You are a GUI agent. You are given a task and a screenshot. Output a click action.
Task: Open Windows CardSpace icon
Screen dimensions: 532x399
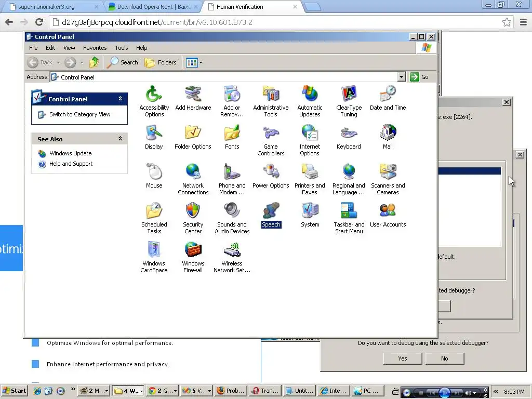click(x=154, y=257)
